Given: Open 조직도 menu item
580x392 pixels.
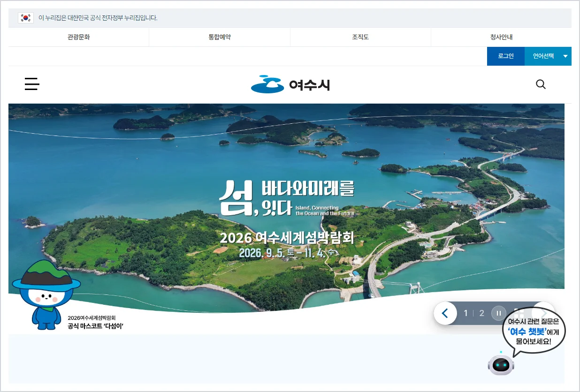Looking at the screenshot, I should pyautogui.click(x=360, y=37).
